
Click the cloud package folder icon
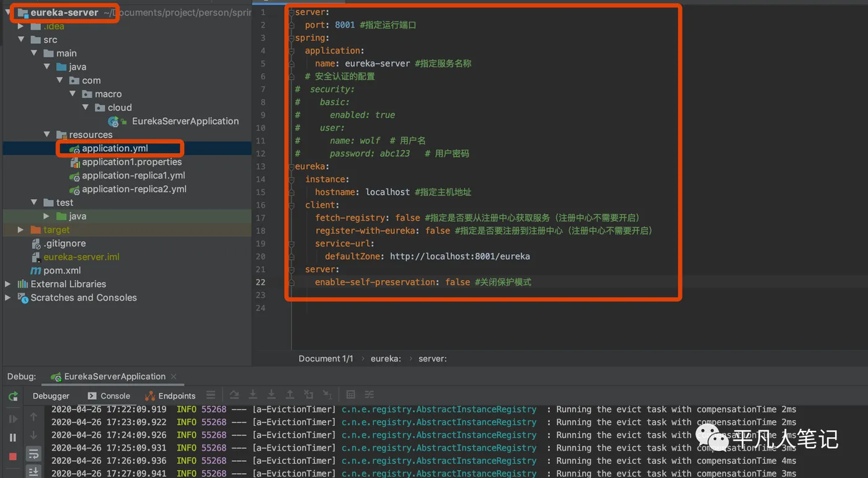[x=100, y=108]
